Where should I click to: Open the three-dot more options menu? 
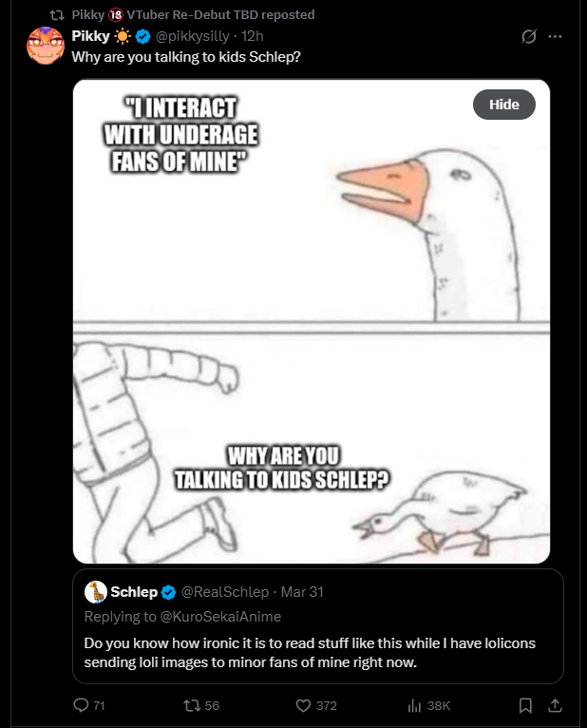(x=556, y=36)
